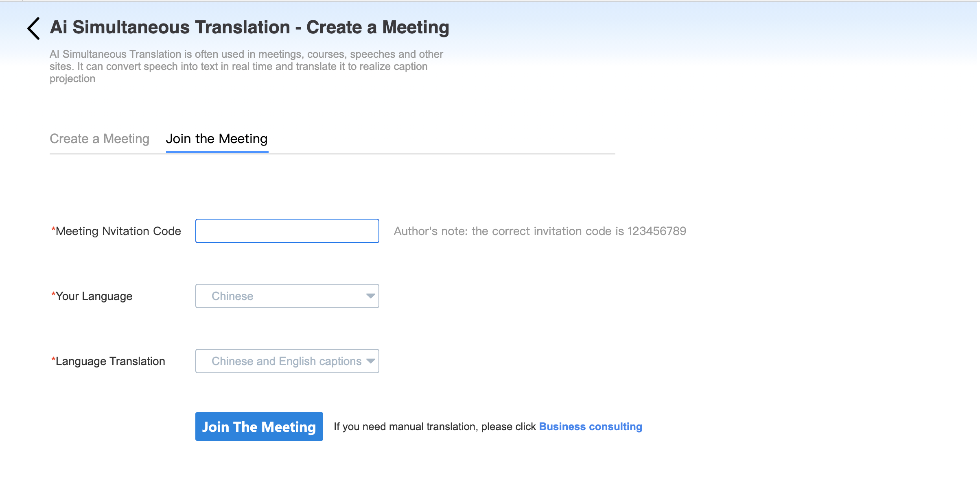Click the arrow on the captions dropdown

pos(370,361)
